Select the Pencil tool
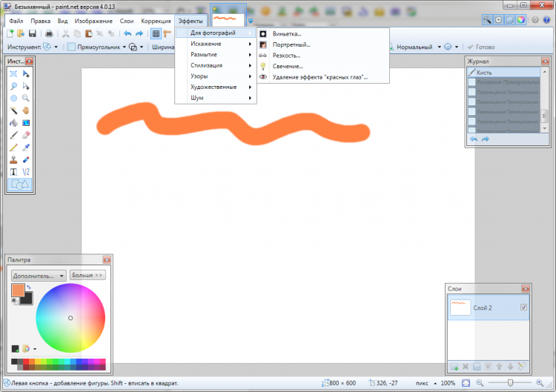Viewport: 556px width, 392px height. click(x=13, y=147)
